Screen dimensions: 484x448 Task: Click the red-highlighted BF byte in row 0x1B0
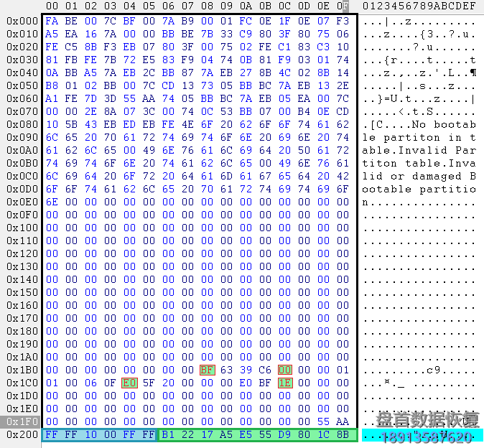point(207,370)
